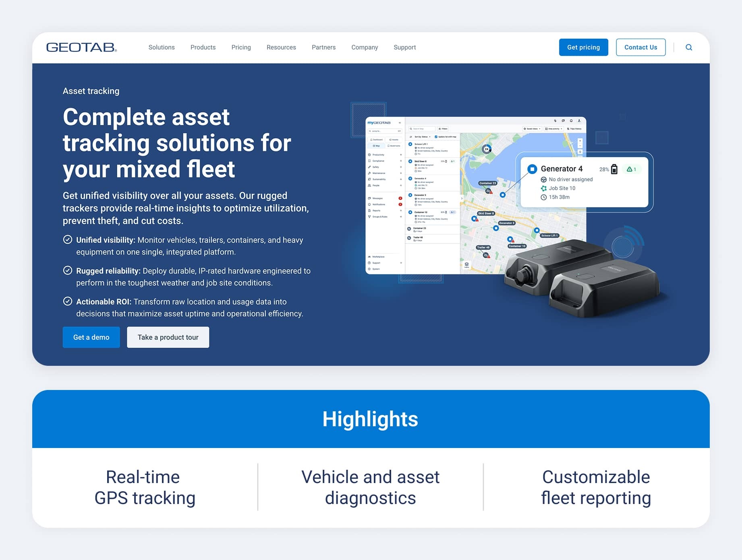Click the Vehicle and asset diagnostics highlight
This screenshot has width=742, height=560.
370,487
